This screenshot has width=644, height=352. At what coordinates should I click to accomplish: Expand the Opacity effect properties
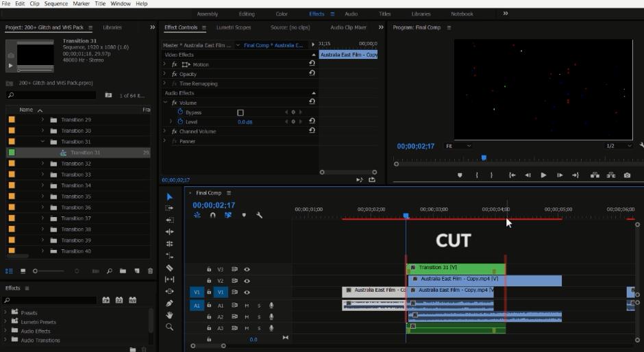(x=164, y=74)
